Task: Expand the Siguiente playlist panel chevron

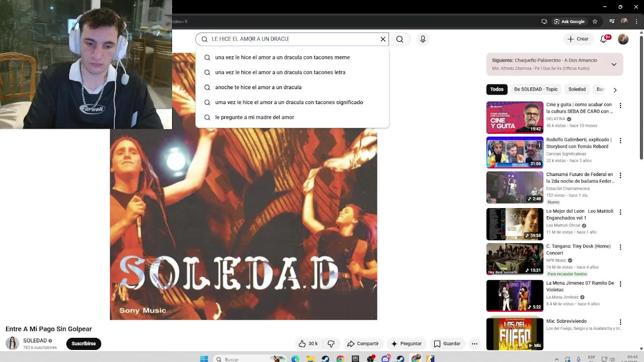Action: click(614, 64)
